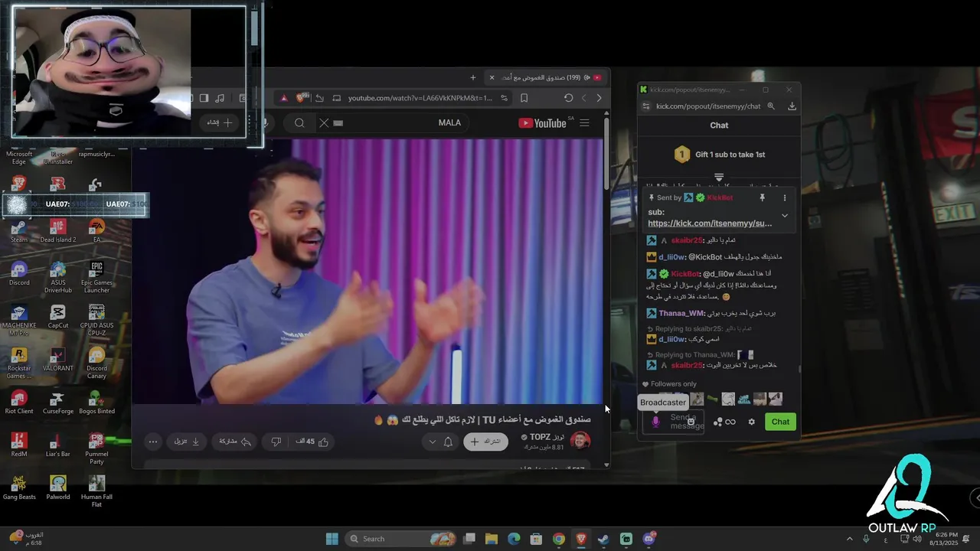The height and width of the screenshot is (551, 980).
Task: Bookmark the YouTube page in Brave
Action: [x=524, y=98]
